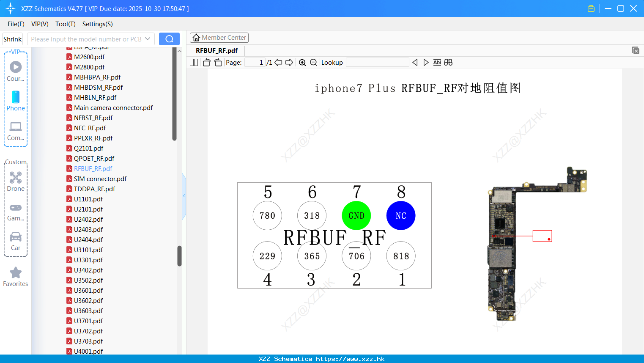Open Favorites star icon
Screen dimensions: 644x363
point(16,273)
